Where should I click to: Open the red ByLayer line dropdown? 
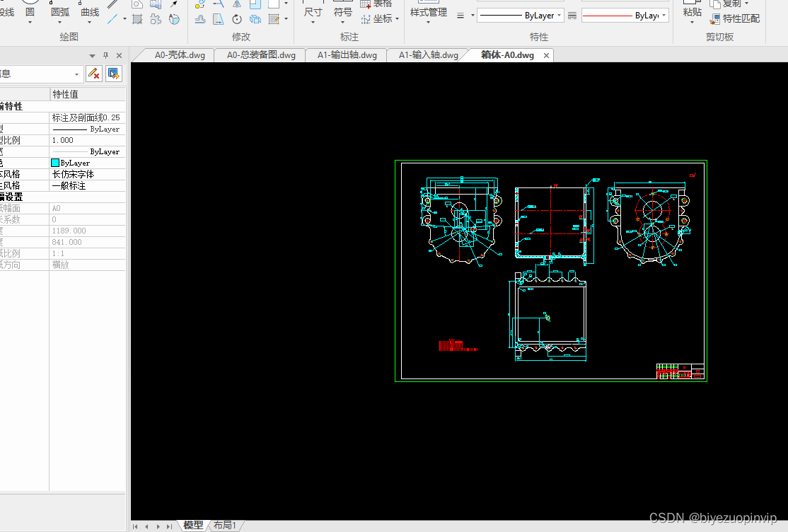(625, 16)
